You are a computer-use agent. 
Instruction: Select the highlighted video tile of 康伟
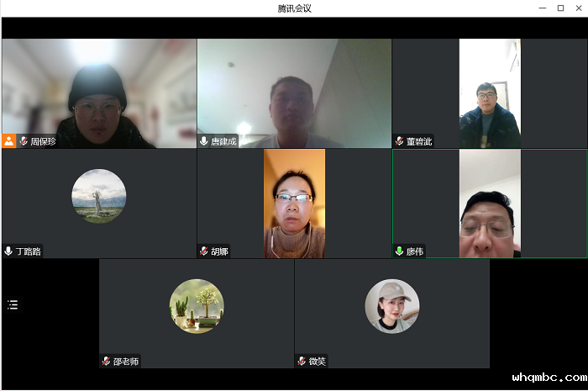click(x=490, y=202)
